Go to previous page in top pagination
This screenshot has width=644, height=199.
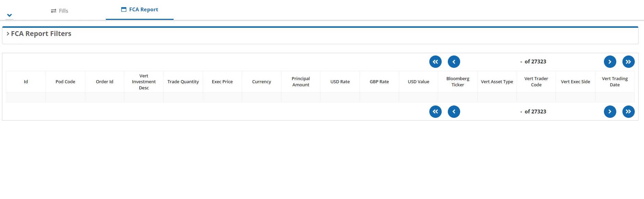tap(454, 62)
